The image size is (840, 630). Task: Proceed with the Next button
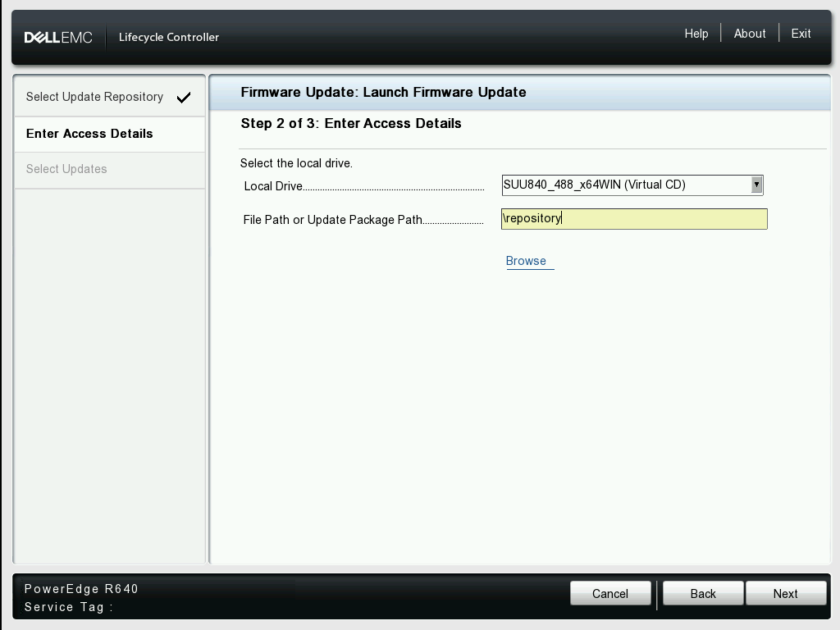(785, 593)
